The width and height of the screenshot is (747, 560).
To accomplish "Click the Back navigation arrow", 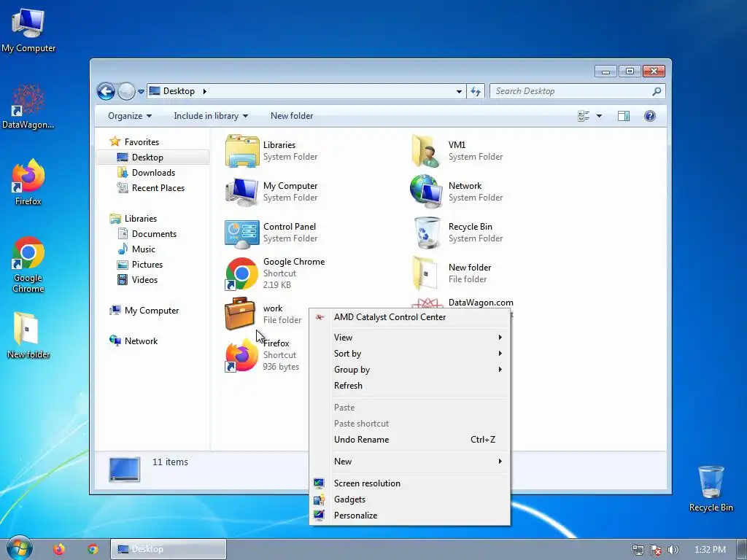I will coord(106,91).
